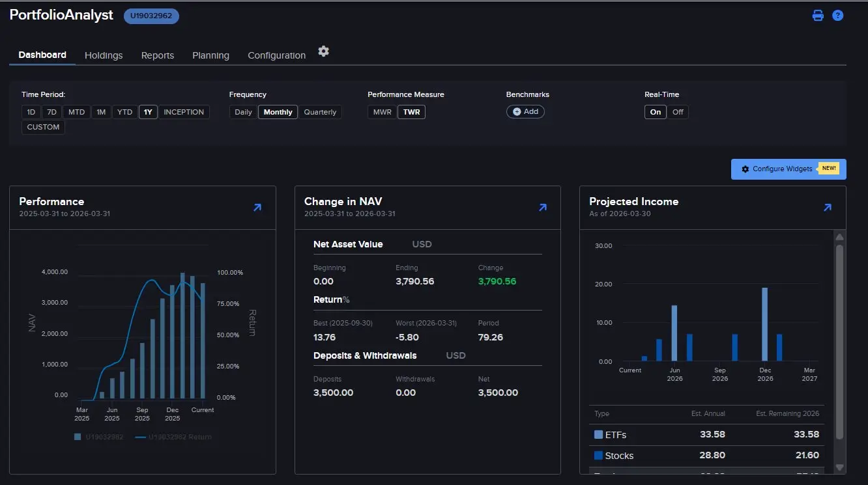Click the plus icon in Benchmarks Add
Screen dimensions: 868x485
click(x=517, y=111)
